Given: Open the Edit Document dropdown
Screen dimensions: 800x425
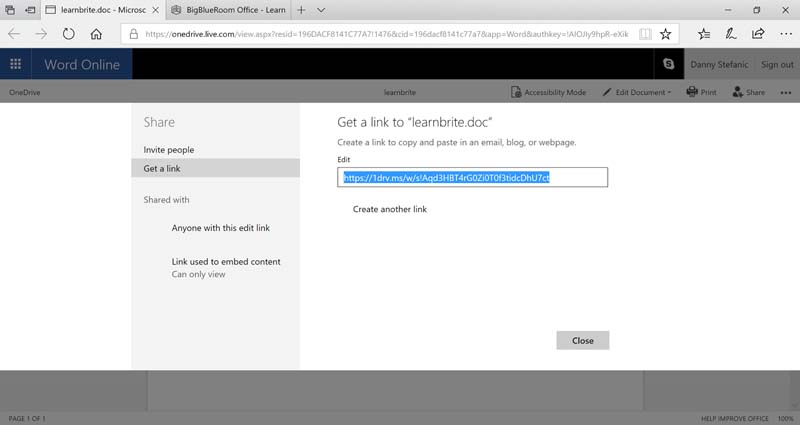Looking at the screenshot, I should point(637,92).
